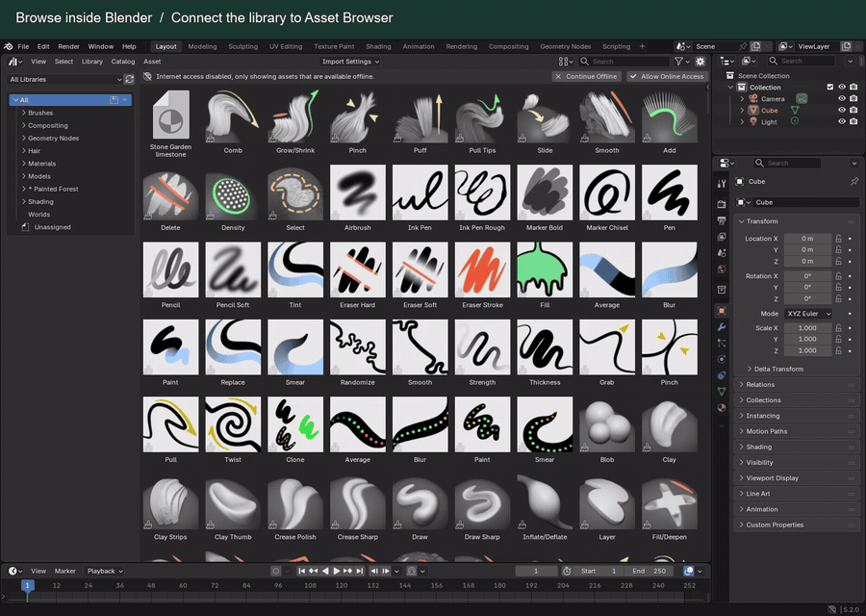
Task: Click the Marker menu in timeline
Action: click(x=64, y=572)
